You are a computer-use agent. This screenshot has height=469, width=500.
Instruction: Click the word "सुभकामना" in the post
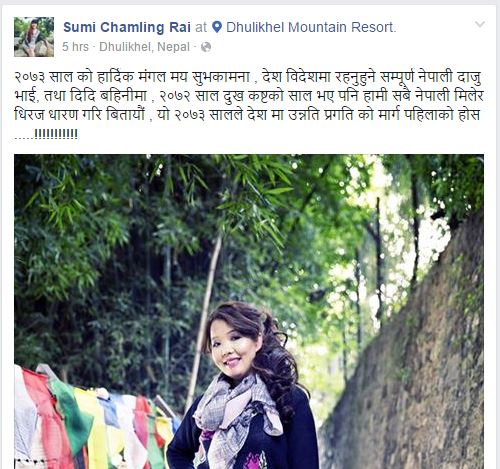pyautogui.click(x=221, y=77)
